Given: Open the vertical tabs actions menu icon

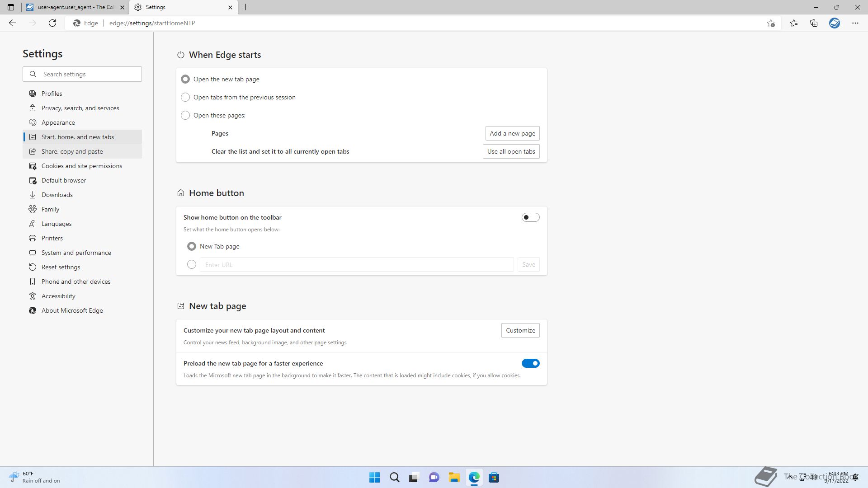Looking at the screenshot, I should coord(11,7).
